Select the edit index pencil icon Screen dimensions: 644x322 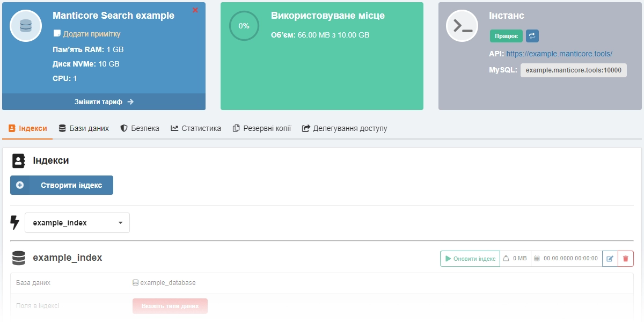tap(610, 258)
